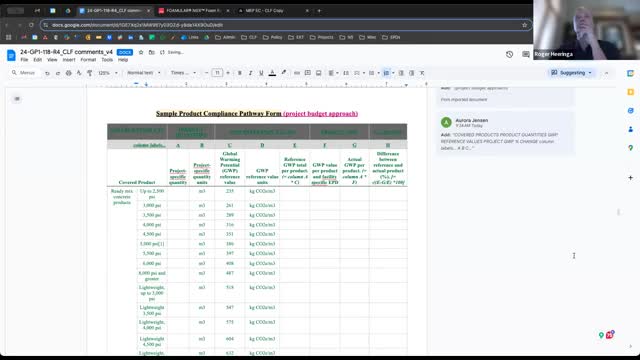This screenshot has height=360, width=640.
Task: Open the highlight color picker
Action: tap(283, 73)
